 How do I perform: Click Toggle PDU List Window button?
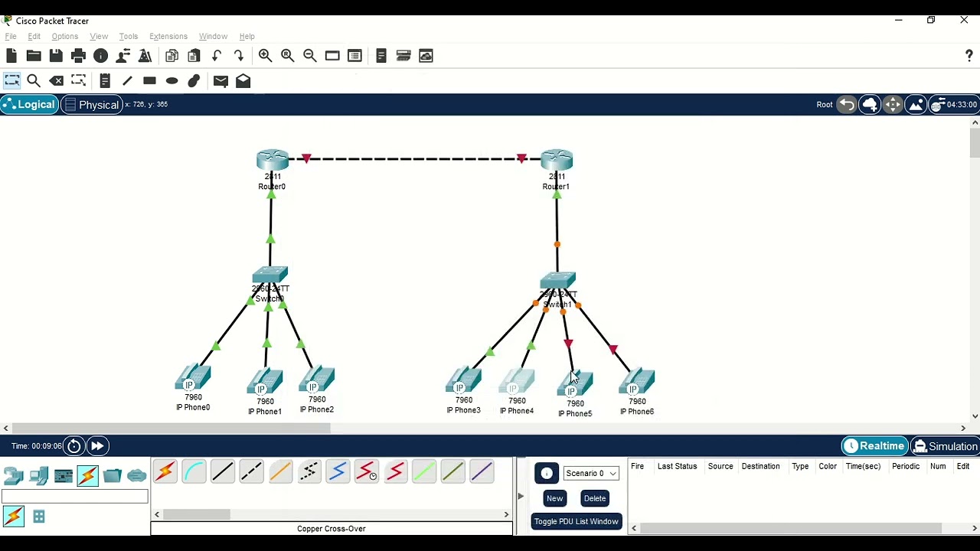(x=577, y=521)
